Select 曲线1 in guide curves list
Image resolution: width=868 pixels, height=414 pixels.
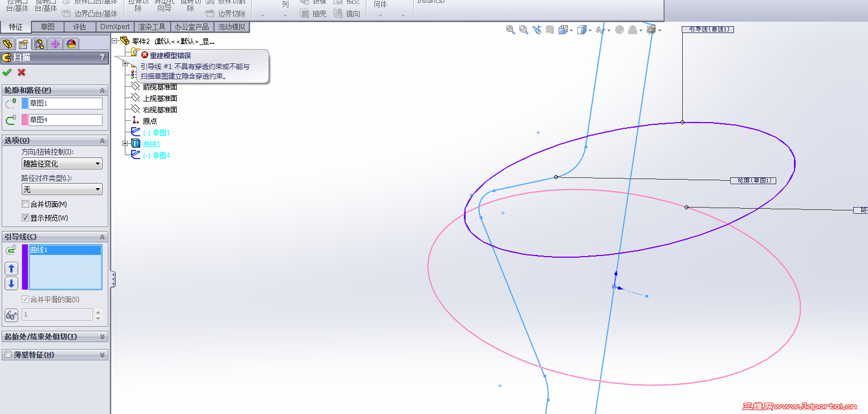click(66, 250)
